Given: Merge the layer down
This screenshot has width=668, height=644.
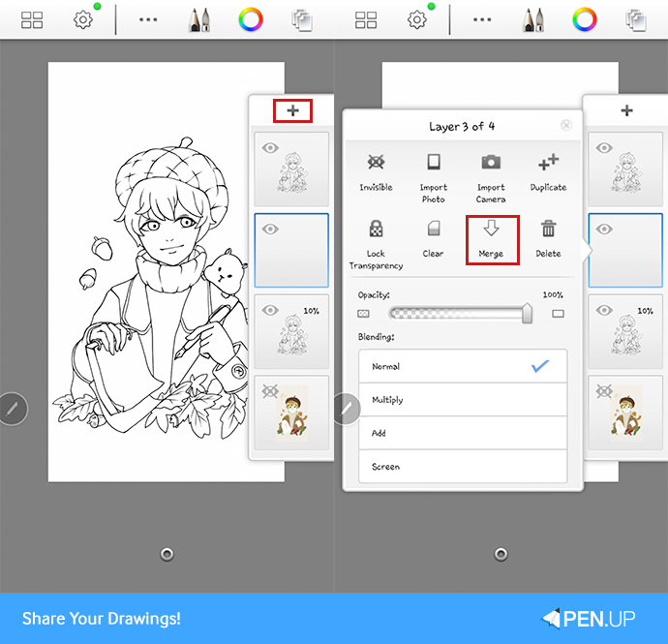Looking at the screenshot, I should 491,239.
